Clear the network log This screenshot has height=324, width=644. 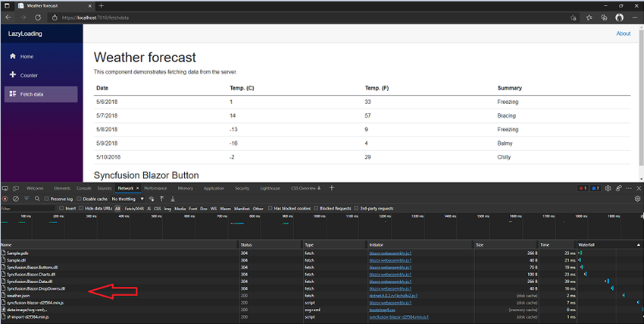pyautogui.click(x=16, y=199)
